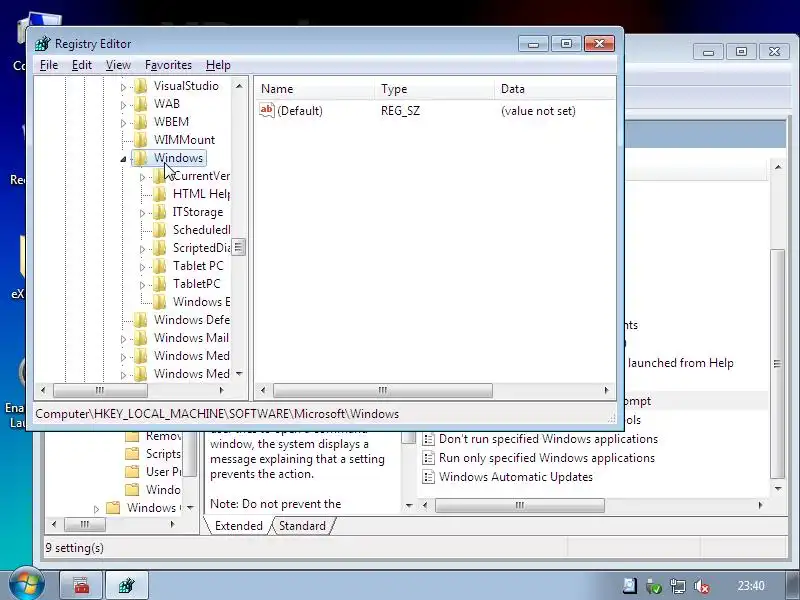Click the tree pane vertical scrollbar thumb

coord(239,247)
